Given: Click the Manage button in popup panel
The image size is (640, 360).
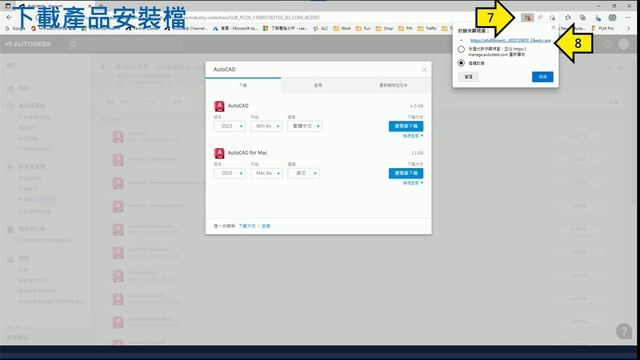Looking at the screenshot, I should [x=468, y=77].
